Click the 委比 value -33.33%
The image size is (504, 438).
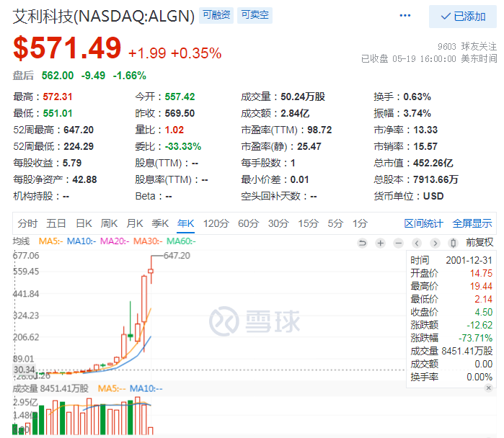pos(183,146)
